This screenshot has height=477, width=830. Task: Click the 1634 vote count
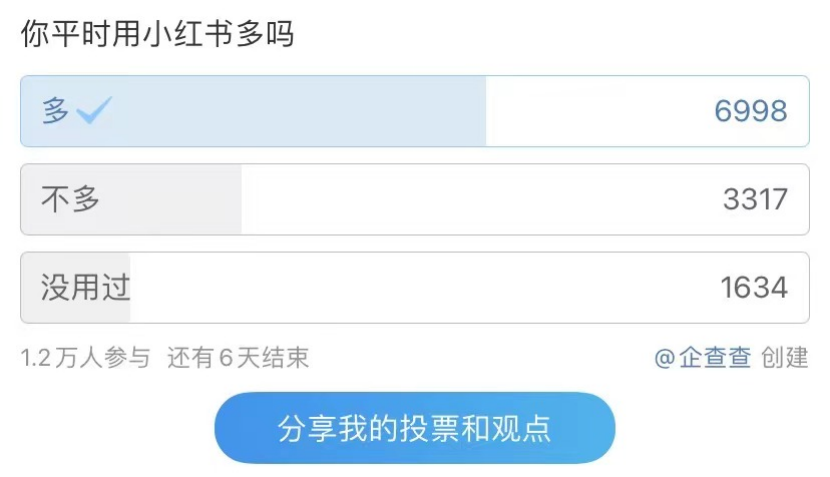(x=754, y=288)
